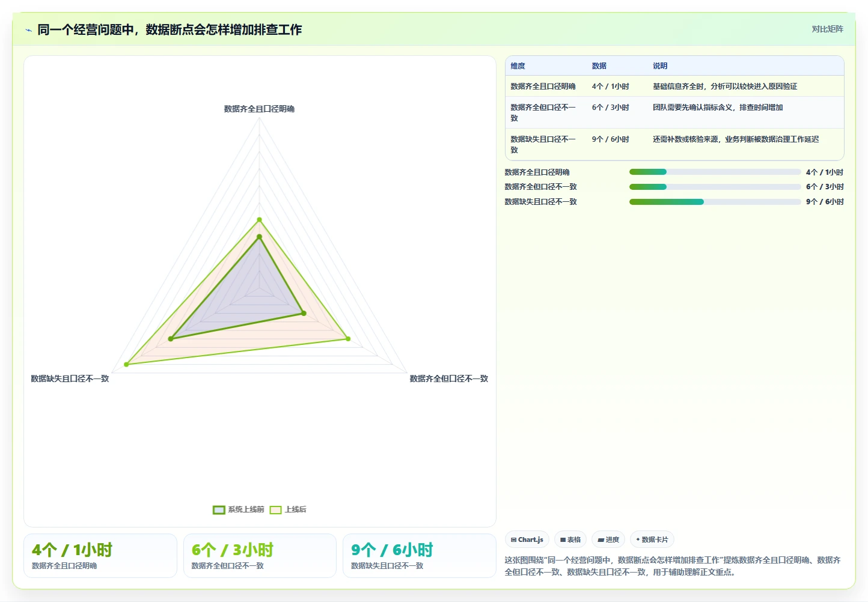Viewport: 868px width, 602px height.
Task: Select the Chart.js tag chip
Action: click(x=527, y=540)
